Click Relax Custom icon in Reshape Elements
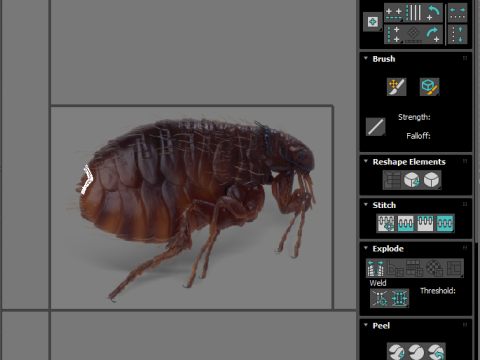This screenshot has height=360, width=480. click(432, 180)
